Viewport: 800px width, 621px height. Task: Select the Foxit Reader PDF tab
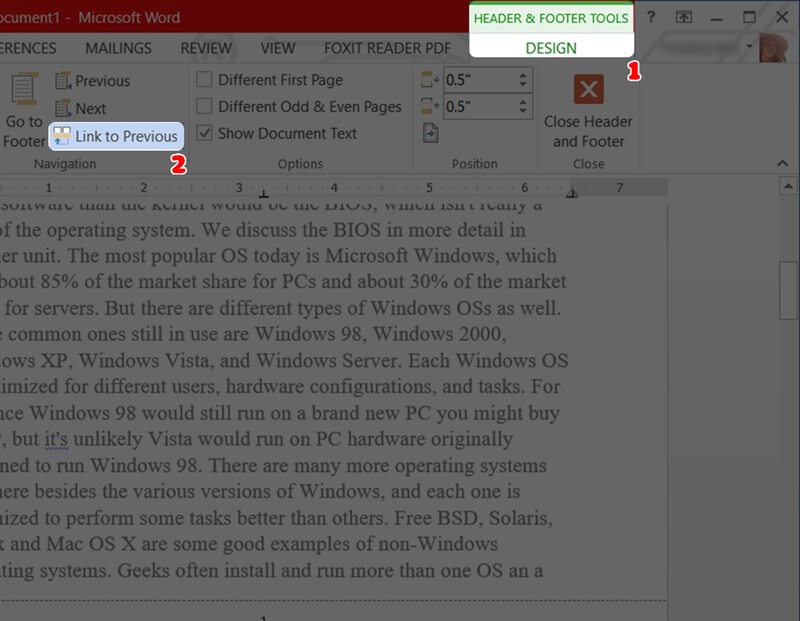coord(386,48)
